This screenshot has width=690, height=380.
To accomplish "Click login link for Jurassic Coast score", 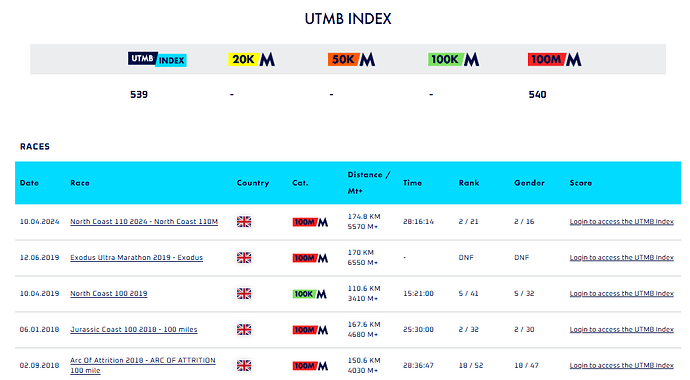I will pyautogui.click(x=621, y=329).
